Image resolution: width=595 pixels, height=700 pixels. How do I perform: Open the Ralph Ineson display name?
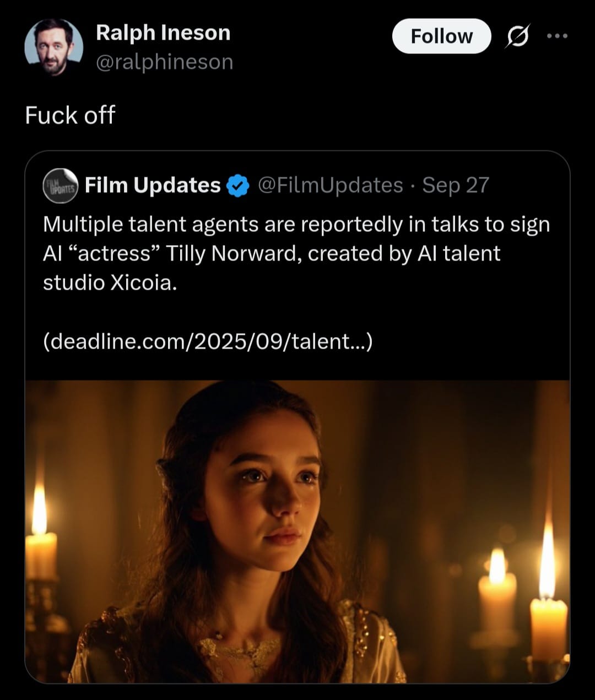click(x=163, y=33)
